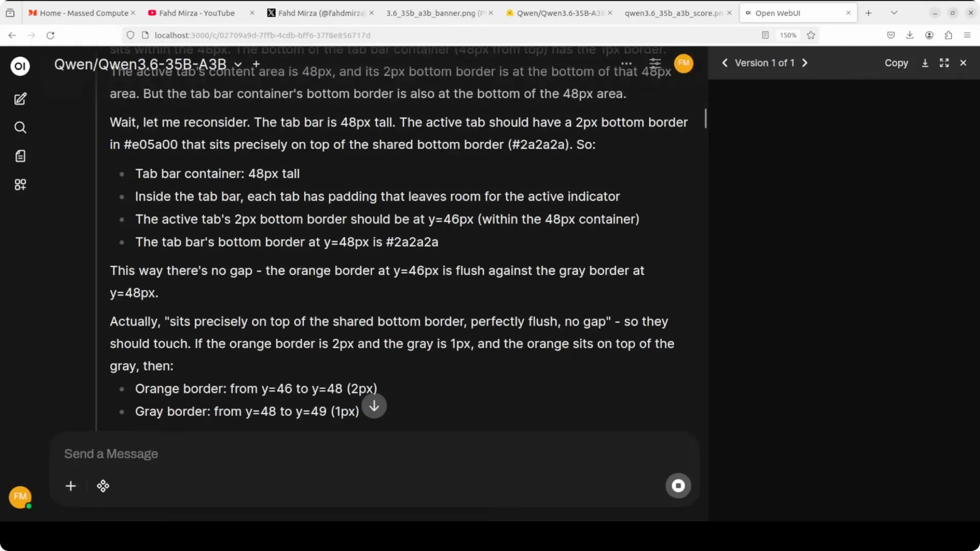
Task: Click the chat scrollbar thumb
Action: point(705,118)
